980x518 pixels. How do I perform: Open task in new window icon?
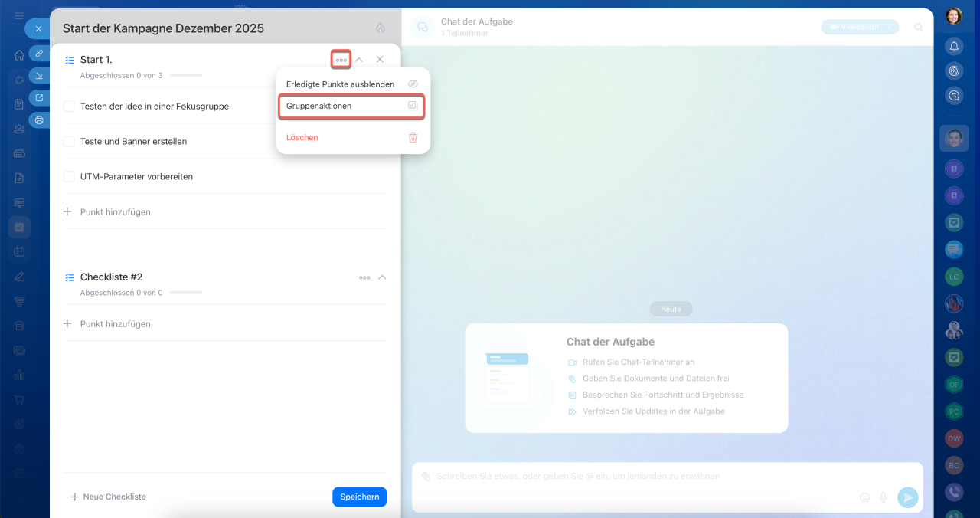click(39, 98)
